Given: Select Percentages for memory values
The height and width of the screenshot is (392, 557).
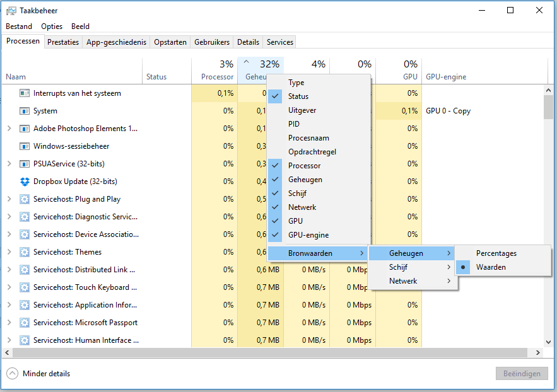Looking at the screenshot, I should pos(496,253).
